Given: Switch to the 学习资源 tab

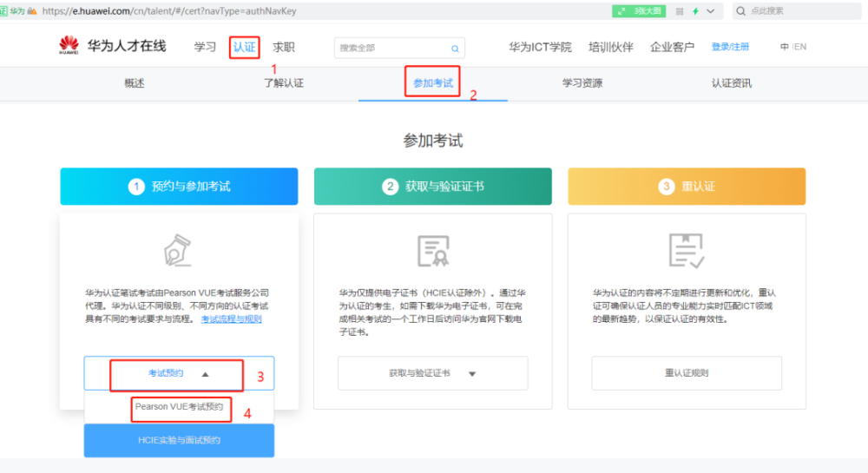Looking at the screenshot, I should point(582,83).
